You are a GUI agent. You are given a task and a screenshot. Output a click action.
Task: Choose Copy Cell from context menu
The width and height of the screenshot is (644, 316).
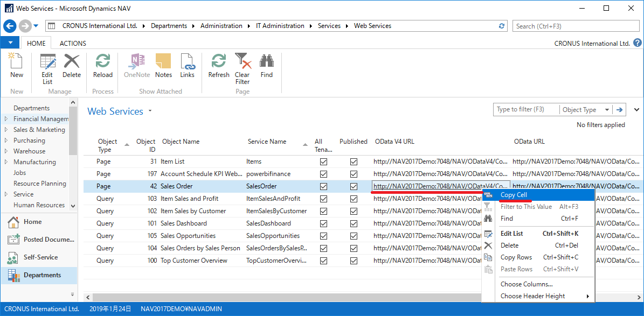tap(538, 195)
